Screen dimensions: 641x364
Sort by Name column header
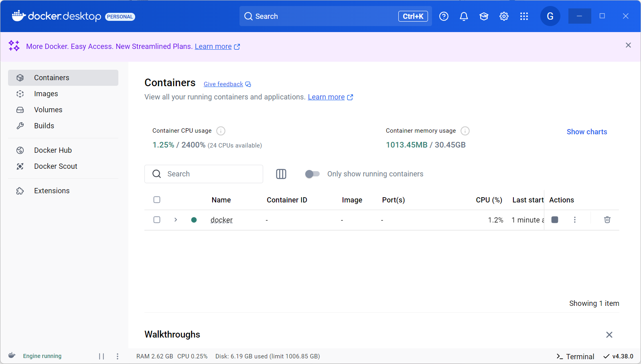pyautogui.click(x=221, y=200)
